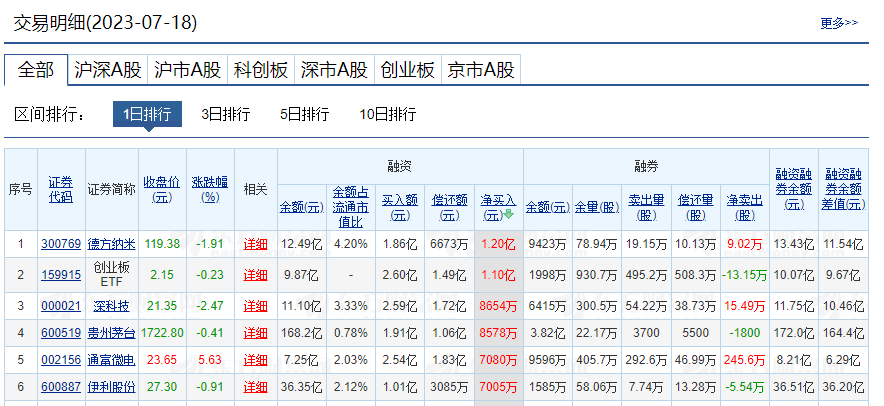Switch to the 10日排行 ranking period
Image resolution: width=884 pixels, height=406 pixels.
(387, 114)
